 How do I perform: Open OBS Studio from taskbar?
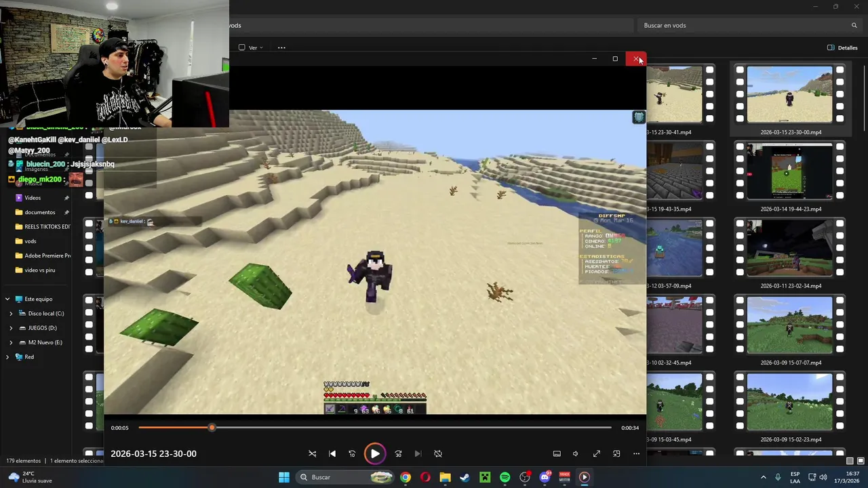pyautogui.click(x=525, y=477)
